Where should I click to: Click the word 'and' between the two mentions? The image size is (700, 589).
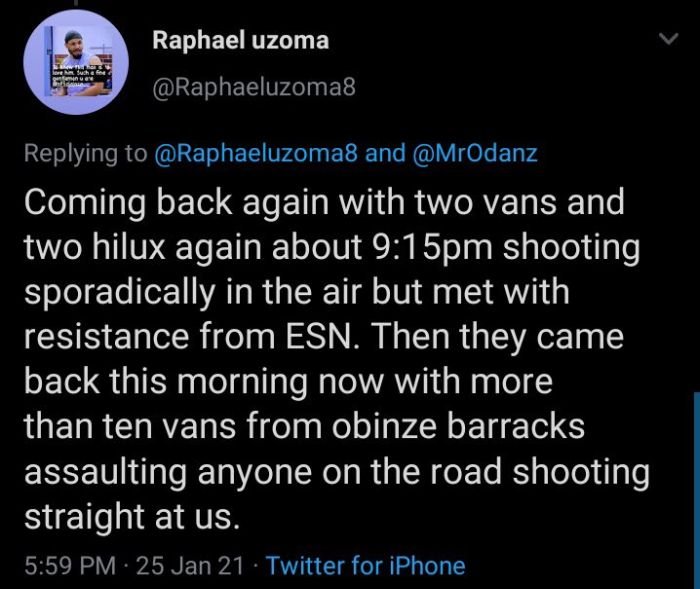385,153
